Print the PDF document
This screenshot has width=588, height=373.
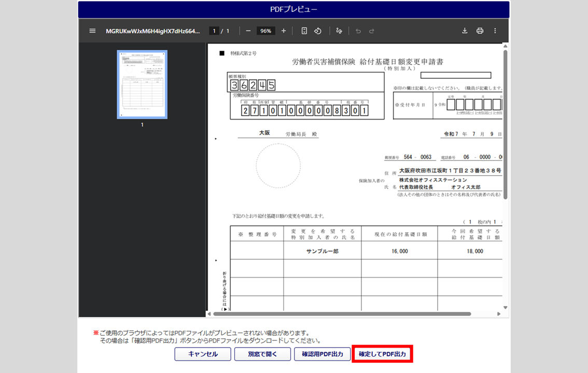tap(480, 31)
